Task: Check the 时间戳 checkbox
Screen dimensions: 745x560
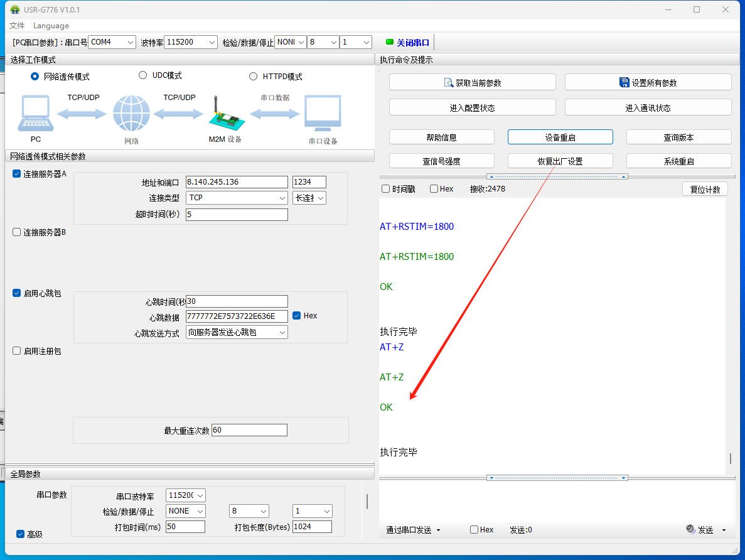Action: (x=385, y=189)
